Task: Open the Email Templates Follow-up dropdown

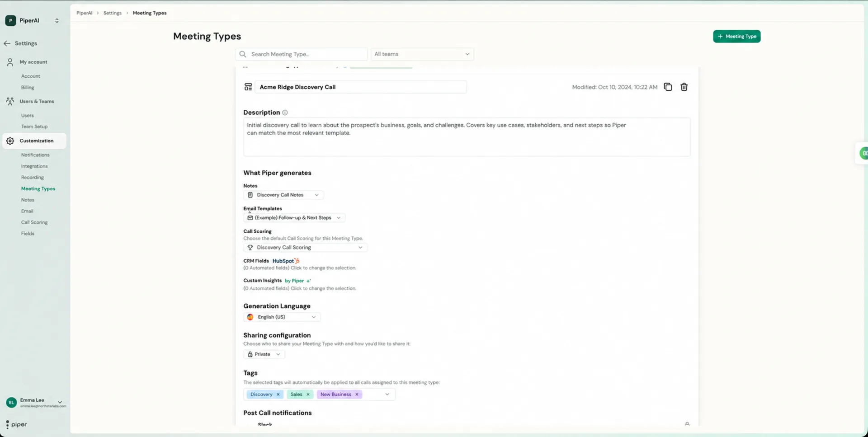Action: click(294, 218)
